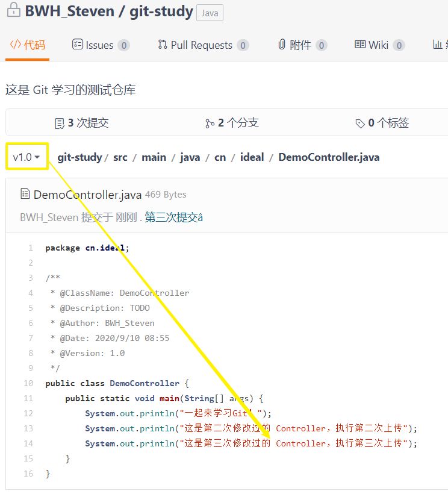The height and width of the screenshot is (497, 448).
Task: Go to git-study root in breadcrumb
Action: pos(80,157)
